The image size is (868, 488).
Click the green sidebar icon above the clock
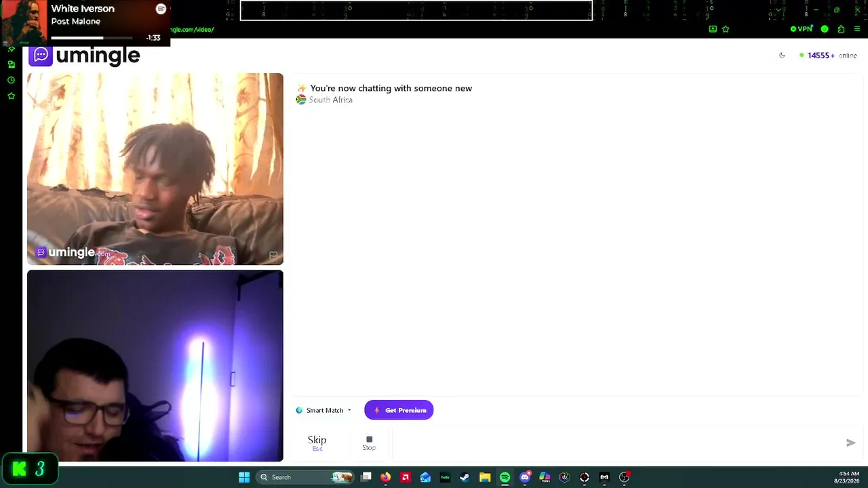pyautogui.click(x=11, y=64)
